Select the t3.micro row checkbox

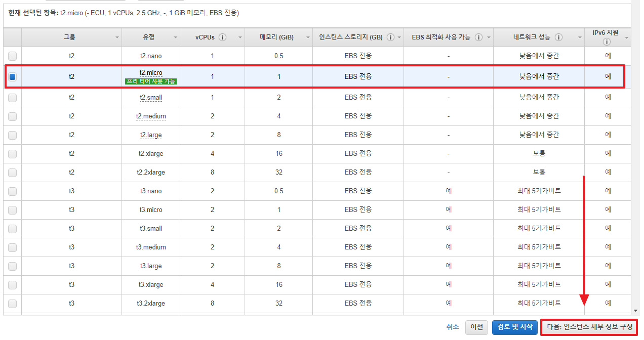coord(12,210)
